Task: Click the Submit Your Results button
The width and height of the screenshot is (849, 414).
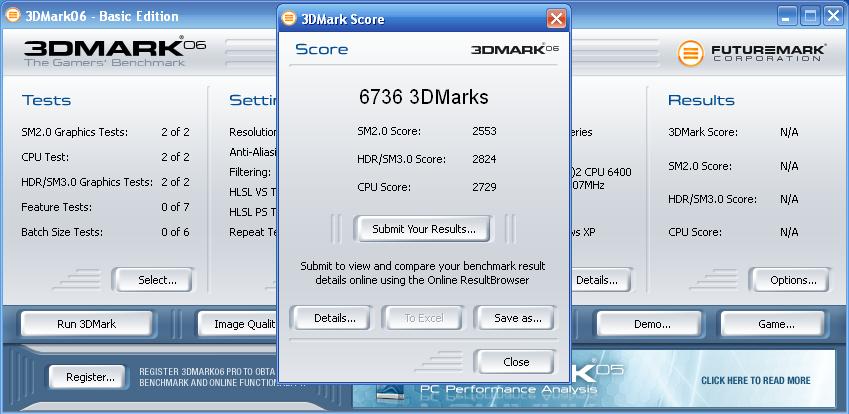Action: pos(423,229)
